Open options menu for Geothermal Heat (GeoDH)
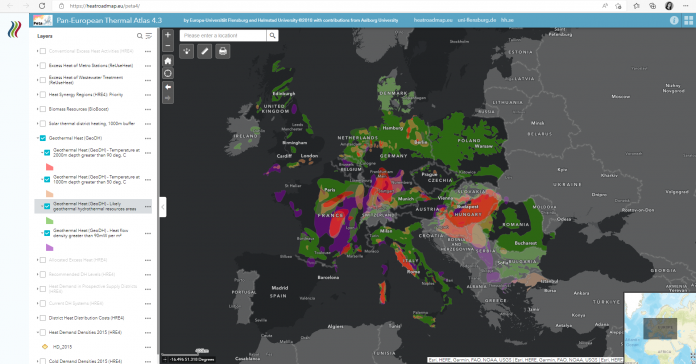Screen dimensions: 696x364 [x=148, y=138]
